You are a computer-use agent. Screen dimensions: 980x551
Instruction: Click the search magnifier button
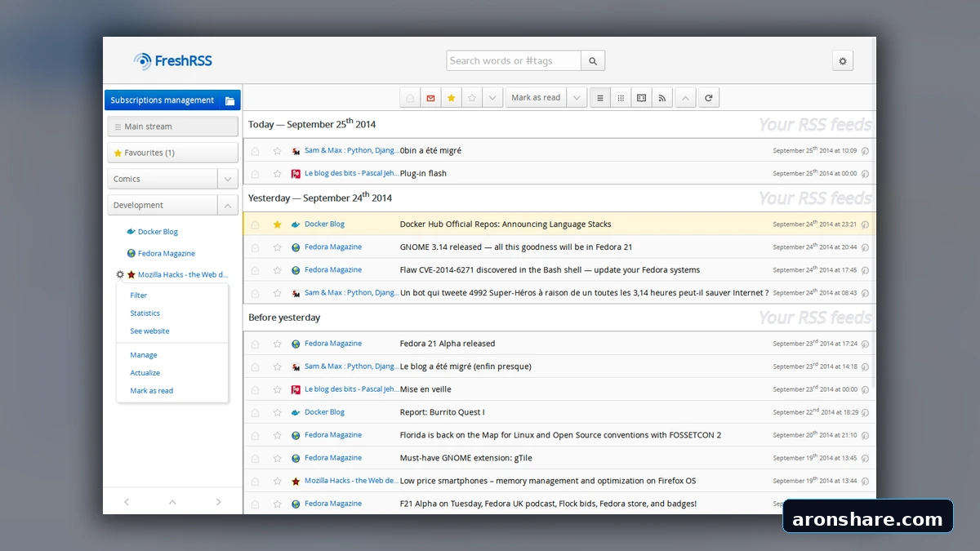[x=593, y=60]
